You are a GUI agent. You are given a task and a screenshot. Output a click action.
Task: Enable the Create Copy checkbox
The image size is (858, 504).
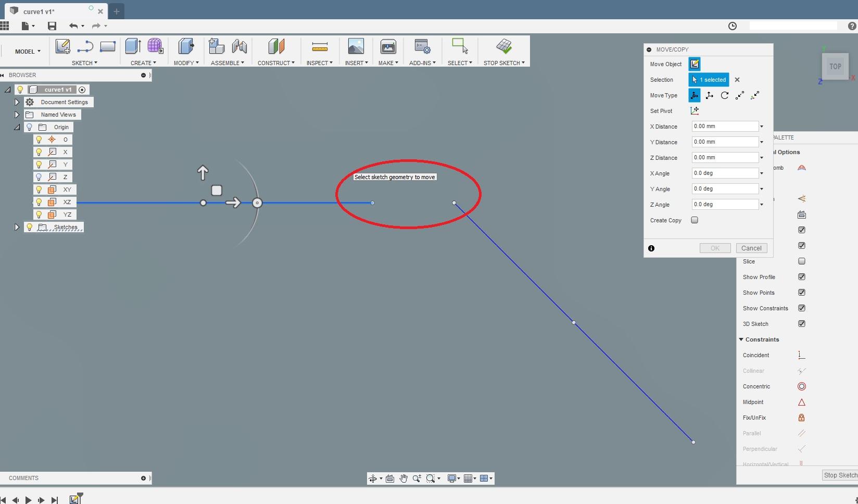tap(695, 220)
